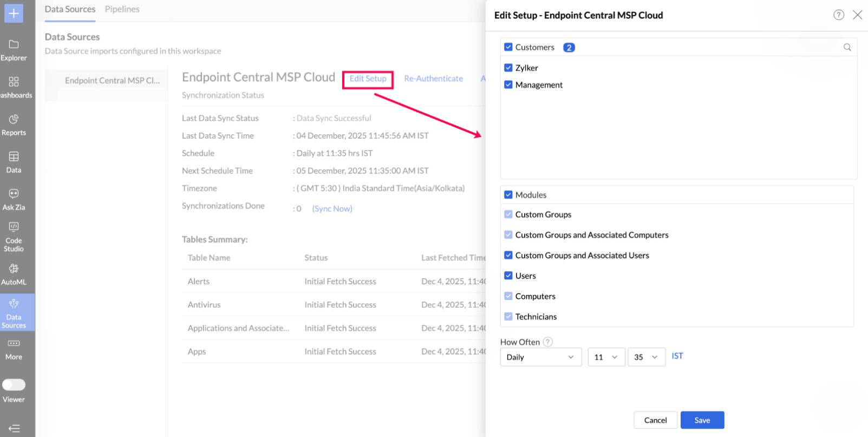This screenshot has width=868, height=437.
Task: Open the hour dropdown showing 11
Action: click(606, 357)
